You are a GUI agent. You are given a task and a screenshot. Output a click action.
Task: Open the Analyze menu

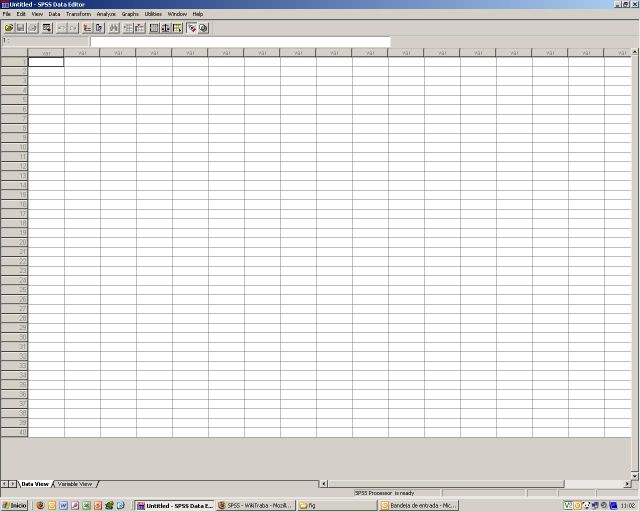click(x=106, y=14)
